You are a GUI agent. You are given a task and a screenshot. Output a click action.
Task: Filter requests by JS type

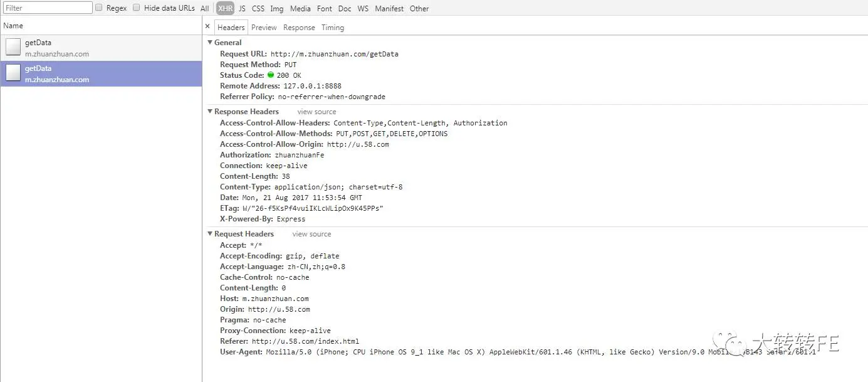(242, 8)
